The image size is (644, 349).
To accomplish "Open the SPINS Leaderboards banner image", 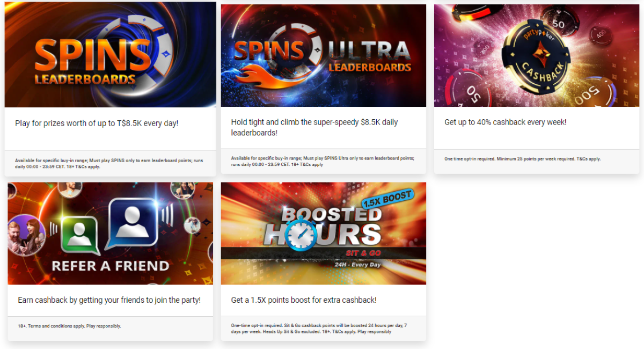I will tap(110, 55).
